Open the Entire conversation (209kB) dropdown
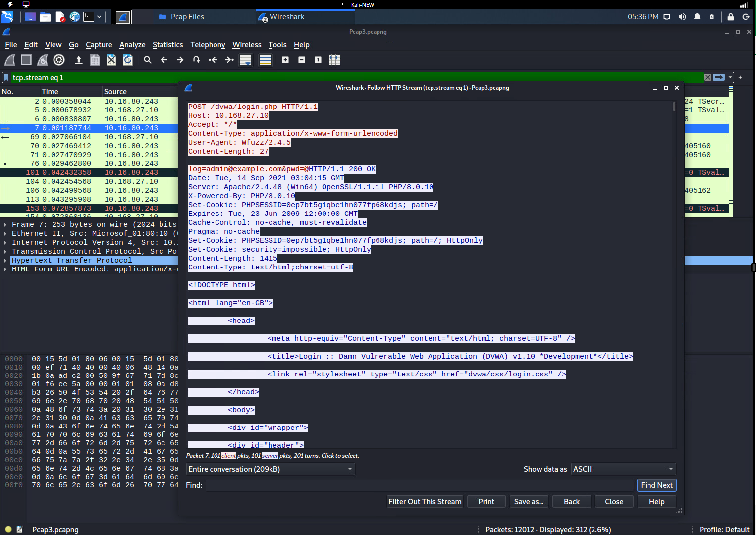 pyautogui.click(x=270, y=469)
